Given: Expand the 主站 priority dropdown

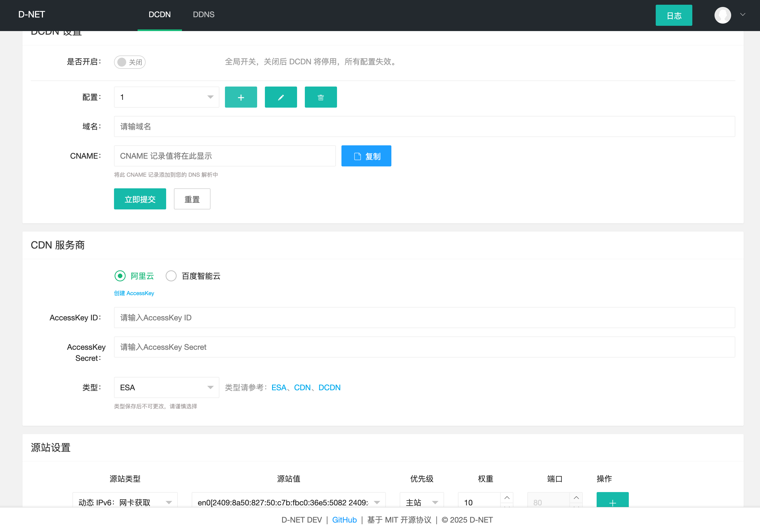Looking at the screenshot, I should [421, 502].
